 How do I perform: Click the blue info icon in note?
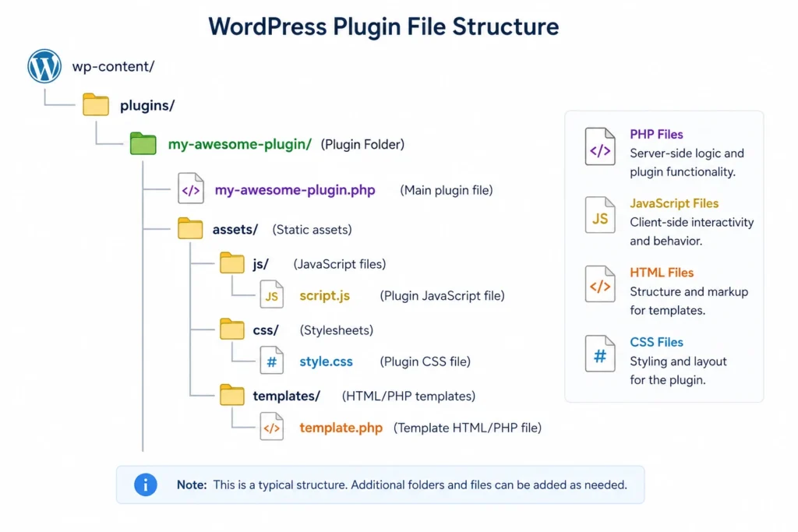click(146, 484)
